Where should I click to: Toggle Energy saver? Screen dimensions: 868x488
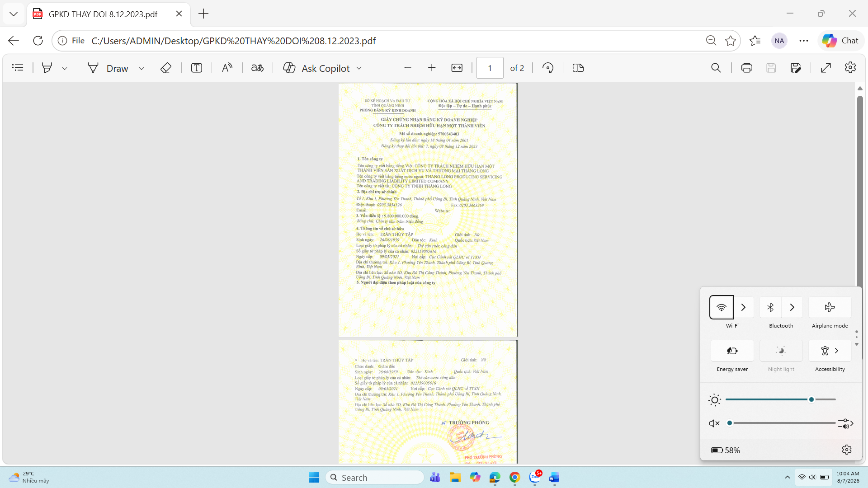click(732, 351)
